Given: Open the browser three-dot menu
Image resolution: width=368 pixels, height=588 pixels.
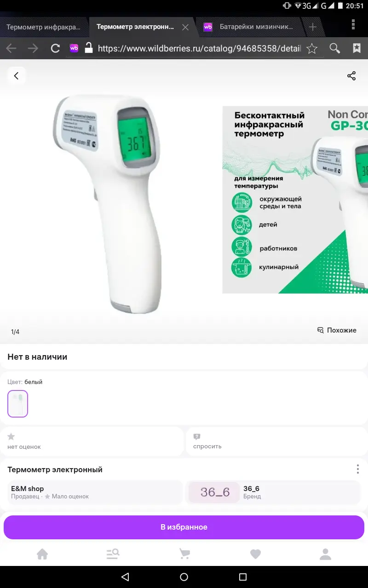Looking at the screenshot, I should (x=353, y=24).
